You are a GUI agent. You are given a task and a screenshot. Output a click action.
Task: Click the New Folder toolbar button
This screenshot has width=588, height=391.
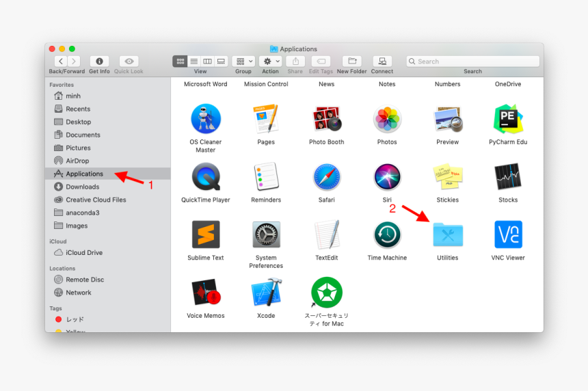click(x=351, y=62)
